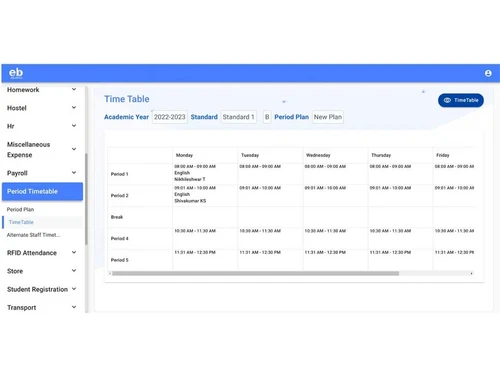
Task: Open the Payroll sidebar menu
Action: click(42, 173)
